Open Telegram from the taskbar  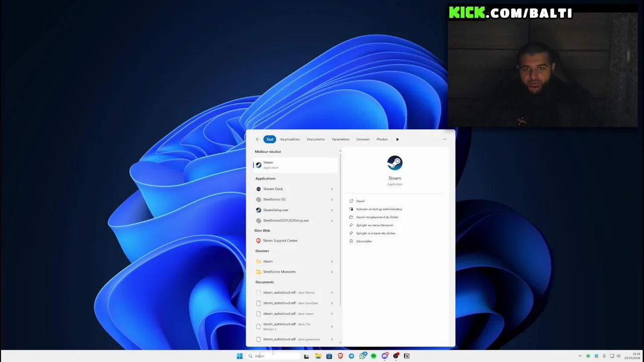coord(351,356)
